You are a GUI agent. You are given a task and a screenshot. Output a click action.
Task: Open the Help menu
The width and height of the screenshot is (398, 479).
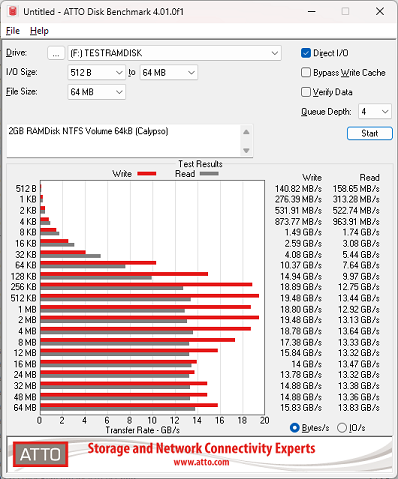pos(39,31)
